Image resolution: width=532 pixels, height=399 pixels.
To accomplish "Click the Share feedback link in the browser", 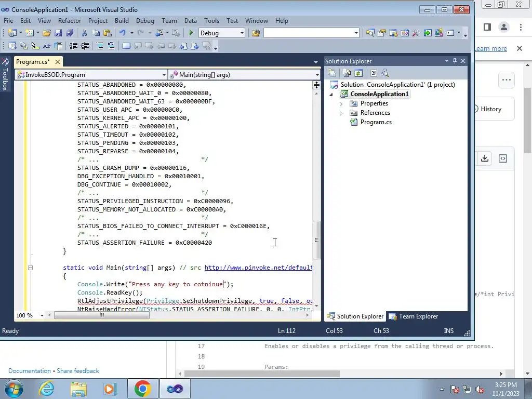I will point(78,371).
